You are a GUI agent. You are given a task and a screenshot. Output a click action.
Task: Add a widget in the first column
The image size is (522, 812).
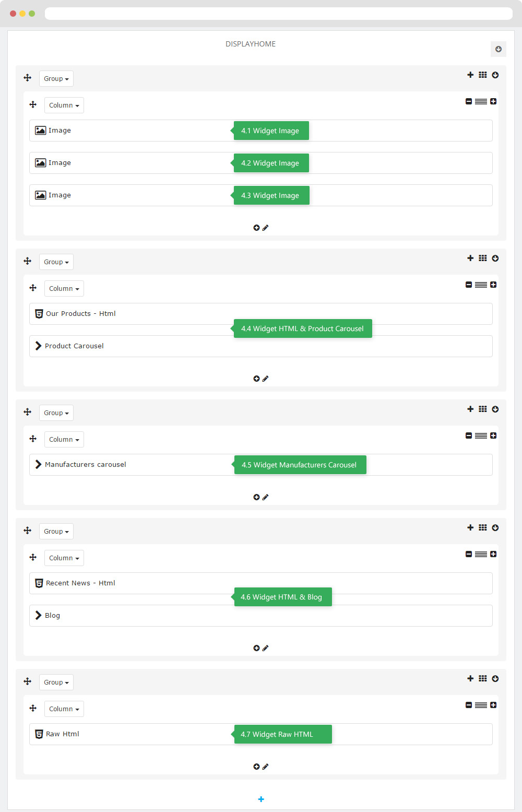(256, 228)
